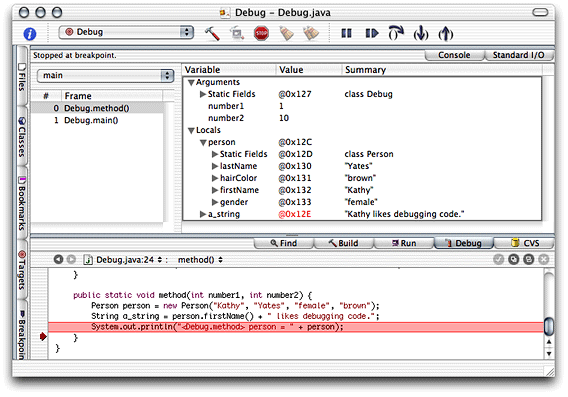Viewport: 568px width, 397px height.
Task: Click the Step Over icon
Action: point(396,33)
